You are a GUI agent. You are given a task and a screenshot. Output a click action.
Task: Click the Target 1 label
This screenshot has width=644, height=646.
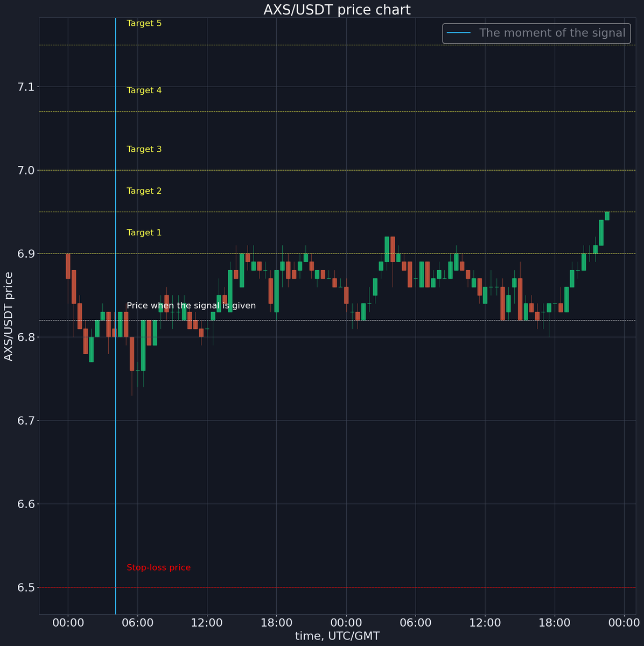point(144,233)
